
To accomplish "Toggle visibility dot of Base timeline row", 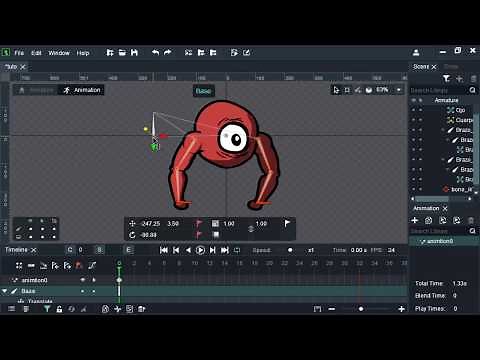I will point(83,291).
